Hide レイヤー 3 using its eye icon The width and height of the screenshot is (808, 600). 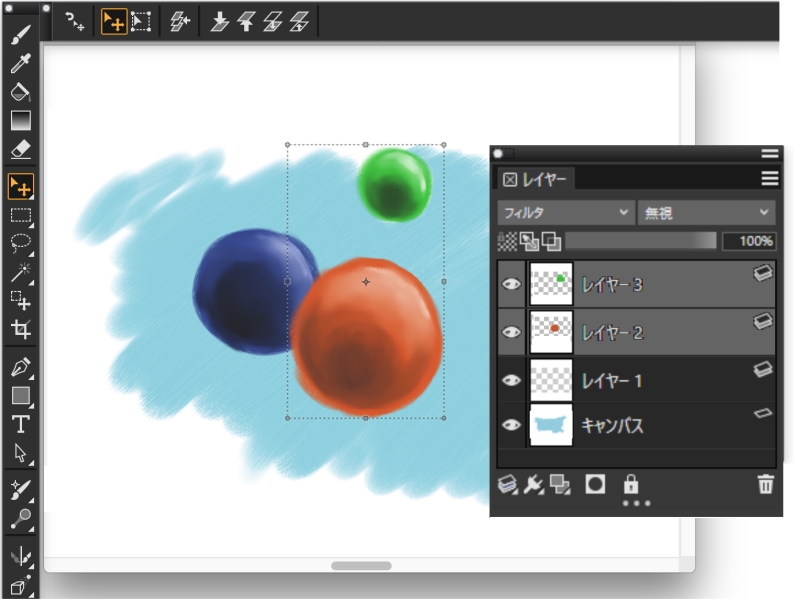[x=511, y=285]
